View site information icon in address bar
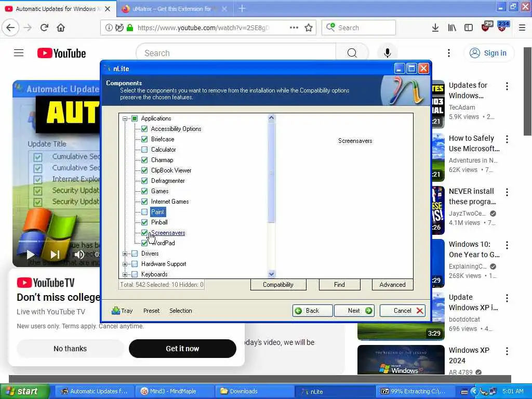 [x=109, y=28]
